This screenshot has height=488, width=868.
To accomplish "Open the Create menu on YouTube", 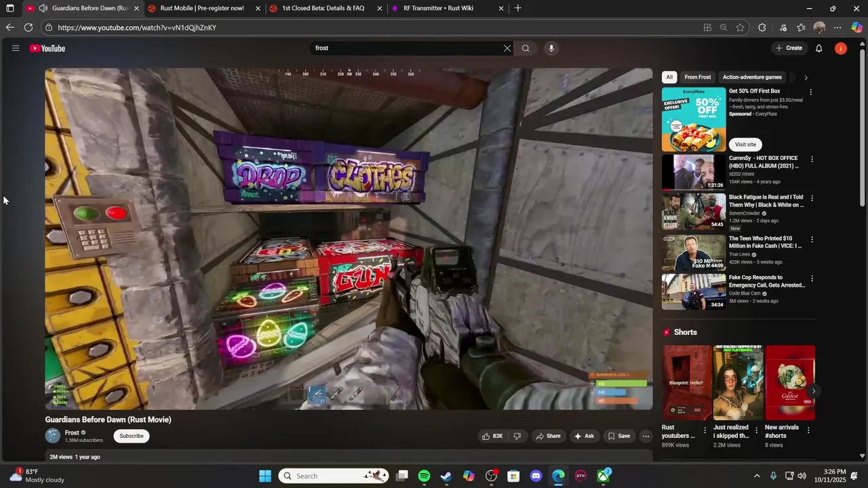I will 789,48.
